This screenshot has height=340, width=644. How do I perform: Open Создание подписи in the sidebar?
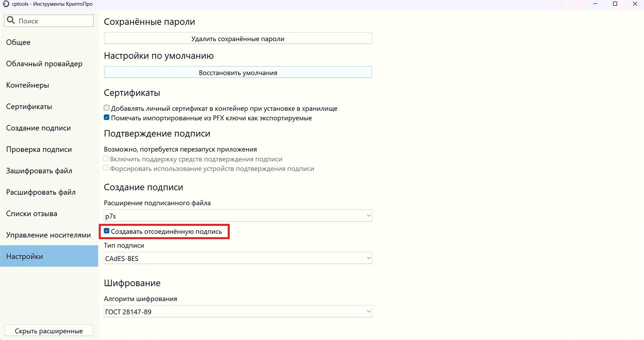pyautogui.click(x=39, y=128)
